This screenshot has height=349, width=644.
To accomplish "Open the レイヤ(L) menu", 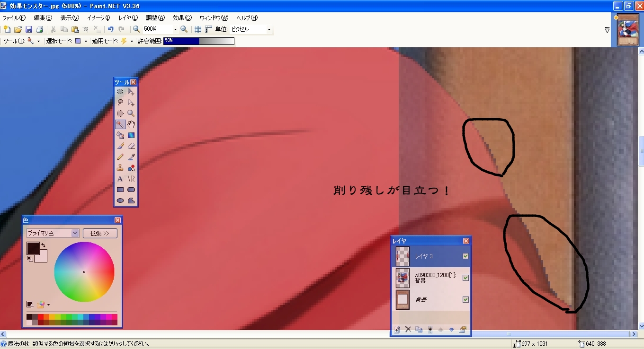I will 128,17.
